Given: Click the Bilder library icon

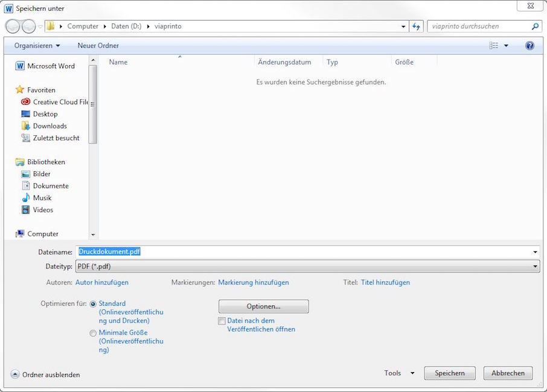Looking at the screenshot, I should pos(25,174).
